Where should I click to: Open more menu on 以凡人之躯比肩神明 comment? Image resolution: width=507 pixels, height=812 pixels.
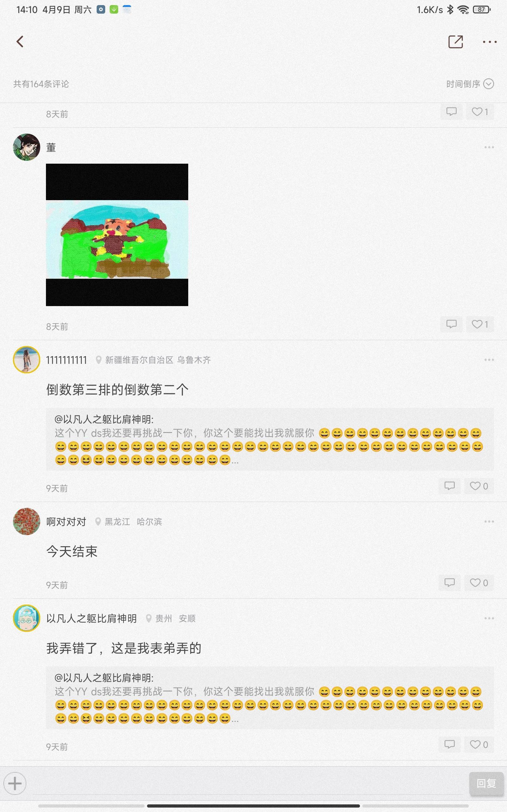coord(489,619)
